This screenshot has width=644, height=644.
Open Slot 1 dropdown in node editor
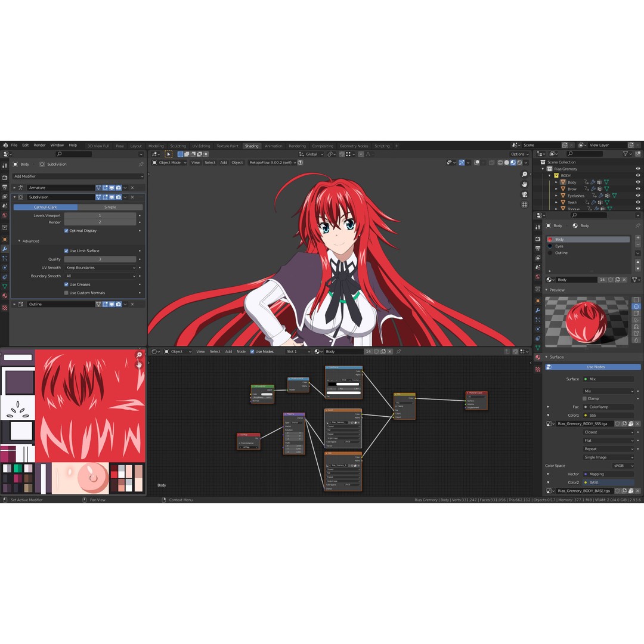tap(298, 352)
